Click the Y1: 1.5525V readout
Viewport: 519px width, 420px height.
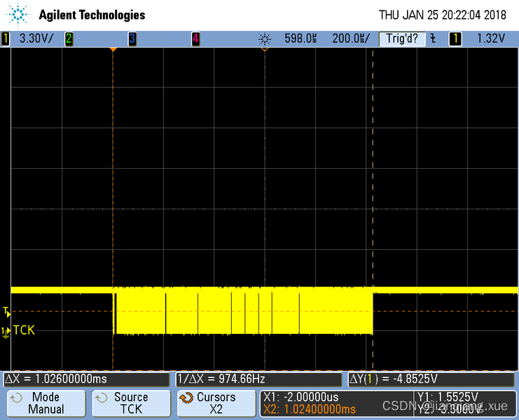[x=448, y=397]
